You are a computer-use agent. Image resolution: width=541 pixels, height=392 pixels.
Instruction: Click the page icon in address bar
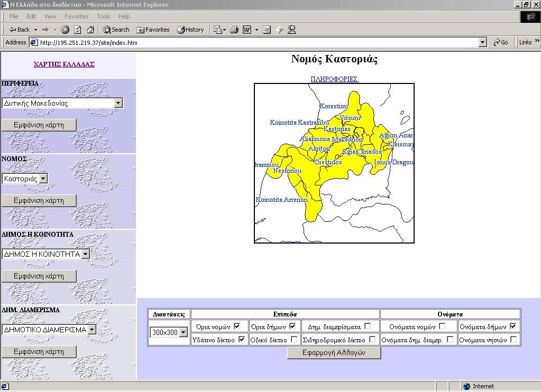tap(34, 42)
